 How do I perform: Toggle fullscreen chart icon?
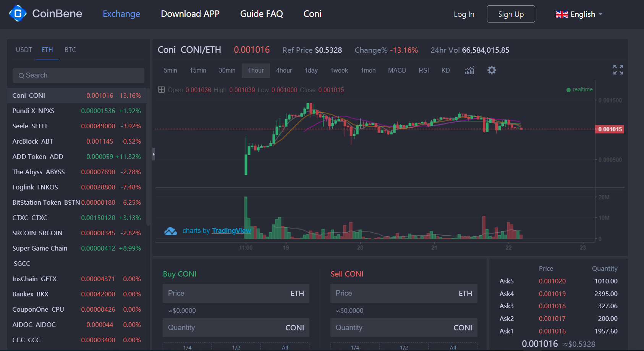618,70
